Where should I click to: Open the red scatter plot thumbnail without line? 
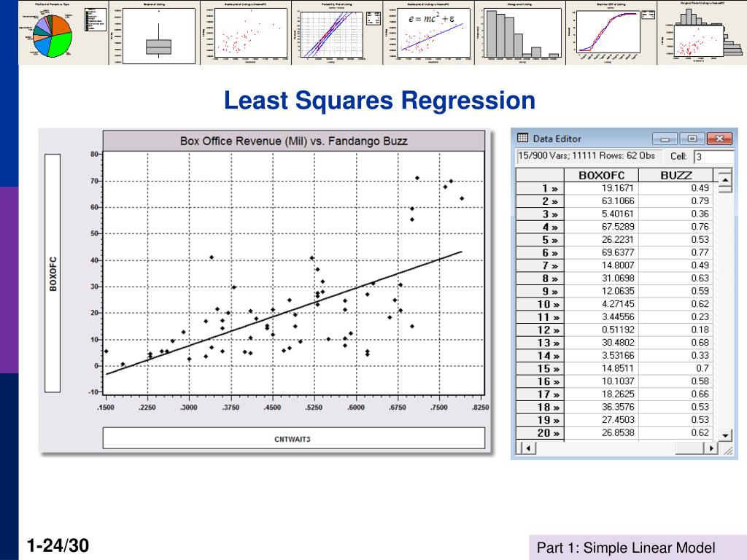(246, 32)
